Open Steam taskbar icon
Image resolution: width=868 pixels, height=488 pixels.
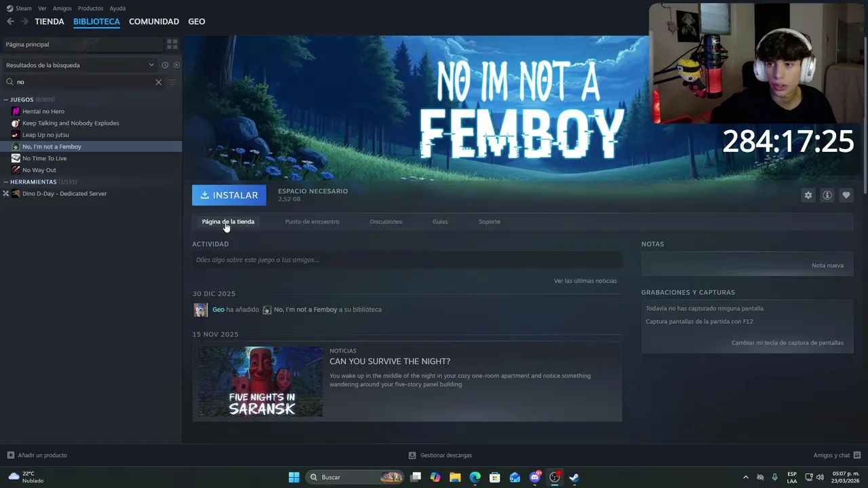[574, 477]
